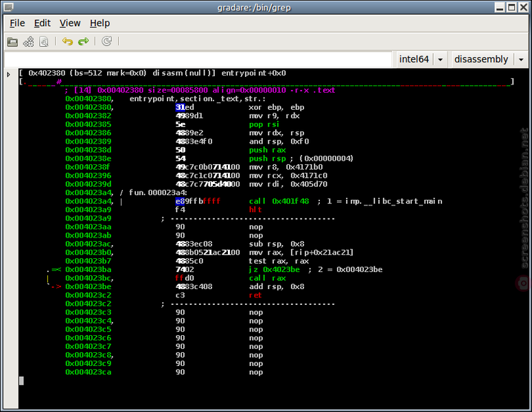Click the 'call 0x401f48' instruction

(279, 201)
